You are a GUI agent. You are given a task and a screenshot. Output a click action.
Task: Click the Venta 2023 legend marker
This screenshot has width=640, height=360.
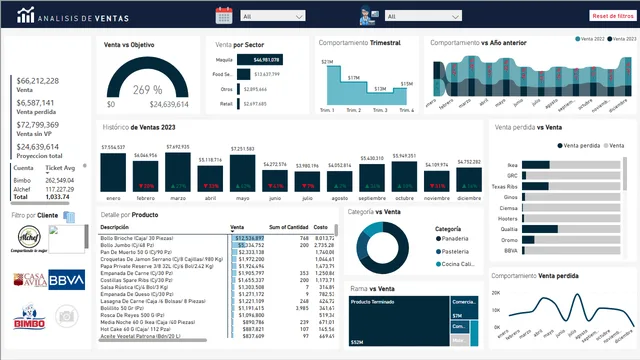[x=609, y=39]
